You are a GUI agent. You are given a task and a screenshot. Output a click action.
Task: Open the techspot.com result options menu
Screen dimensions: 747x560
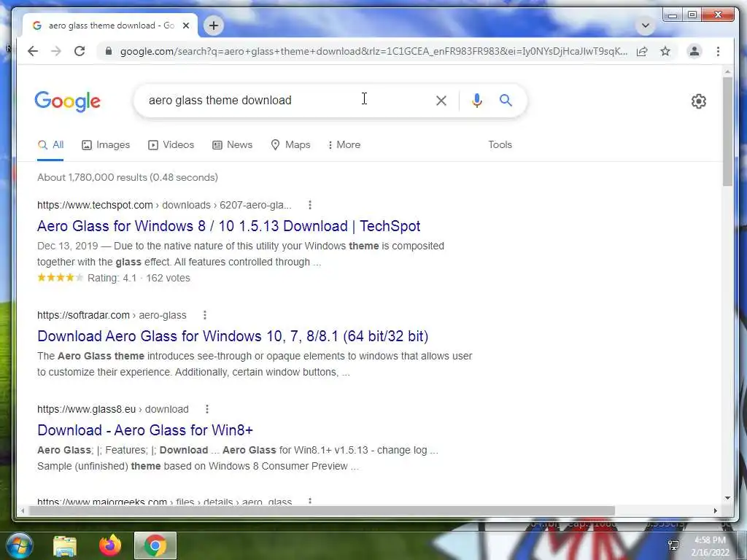tap(309, 205)
